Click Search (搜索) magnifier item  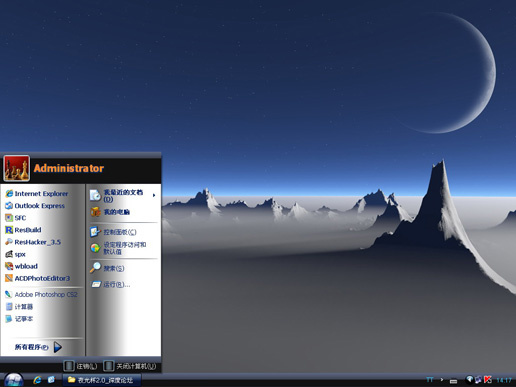[x=107, y=268]
